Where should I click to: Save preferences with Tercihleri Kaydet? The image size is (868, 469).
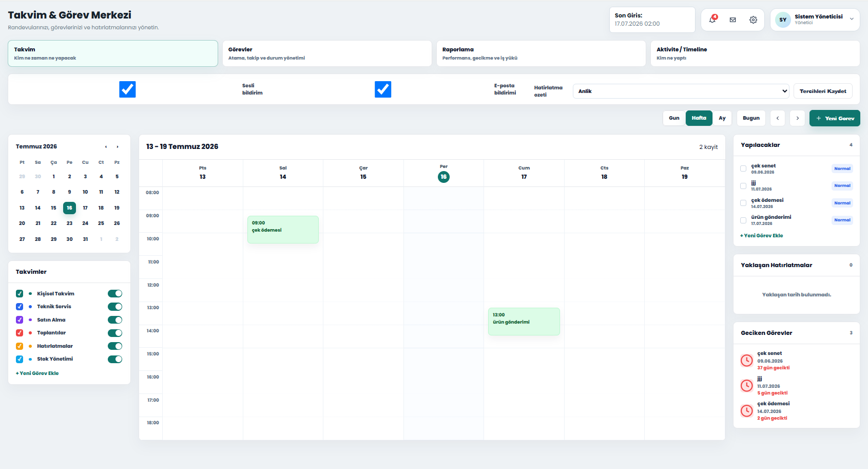point(823,91)
